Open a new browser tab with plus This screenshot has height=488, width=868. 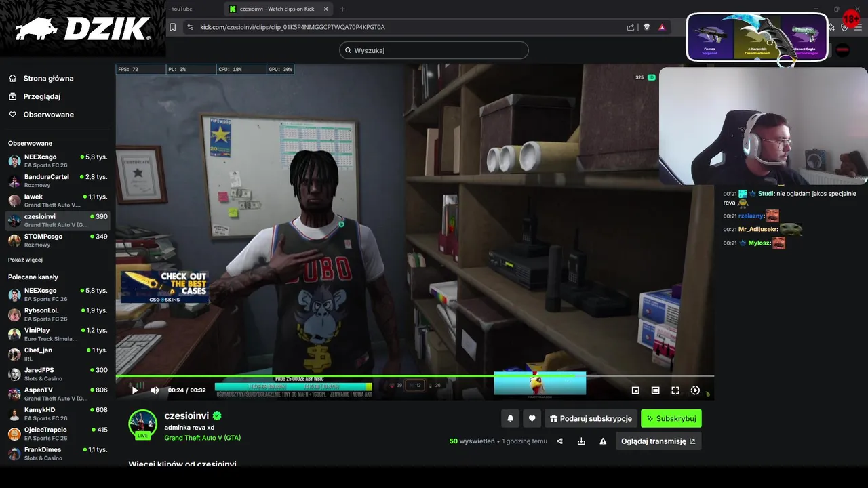342,9
